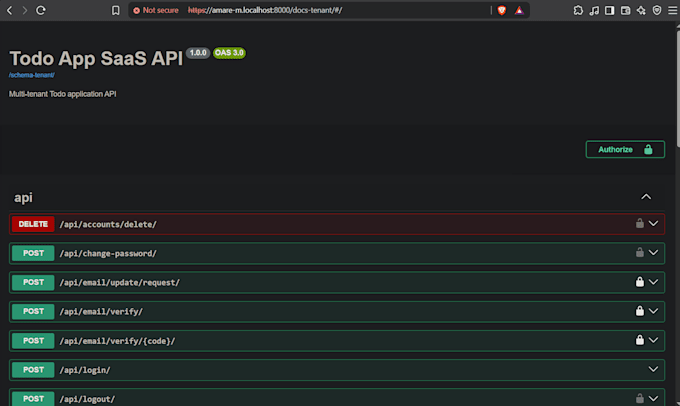This screenshot has height=406, width=680.
Task: Expand the /api/login/ row chevron
Action: (x=653, y=369)
